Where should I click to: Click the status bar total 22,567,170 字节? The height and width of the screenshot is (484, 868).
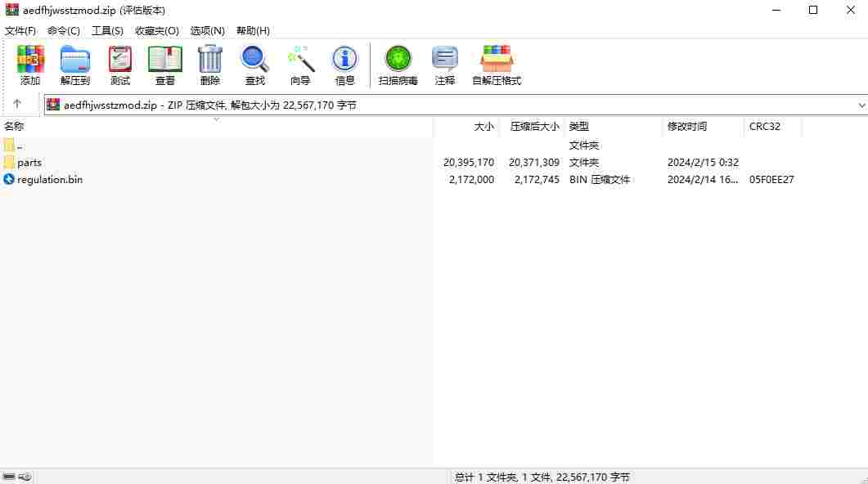coord(593,477)
